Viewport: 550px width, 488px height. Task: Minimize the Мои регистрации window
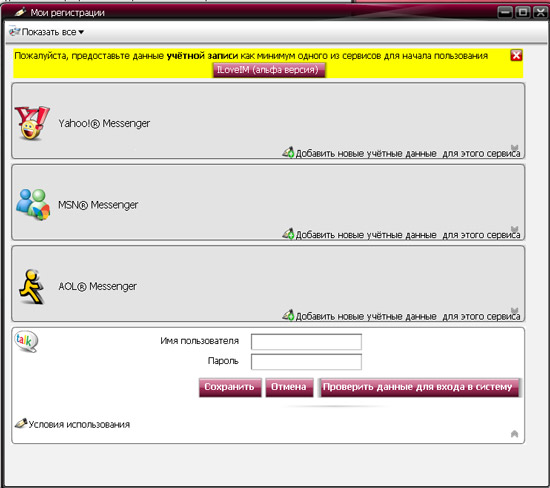click(505, 13)
